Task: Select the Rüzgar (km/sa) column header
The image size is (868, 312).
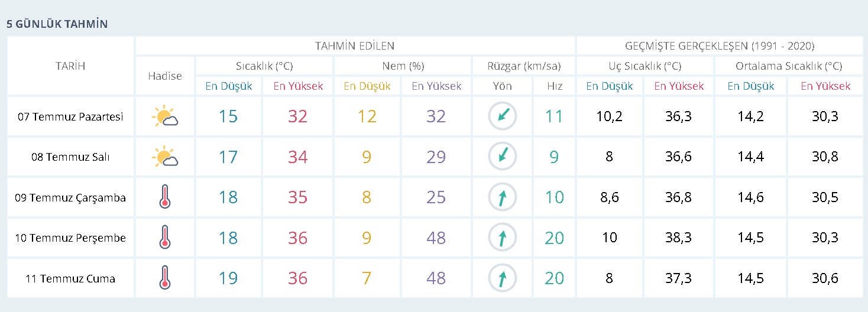Action: pos(523,66)
